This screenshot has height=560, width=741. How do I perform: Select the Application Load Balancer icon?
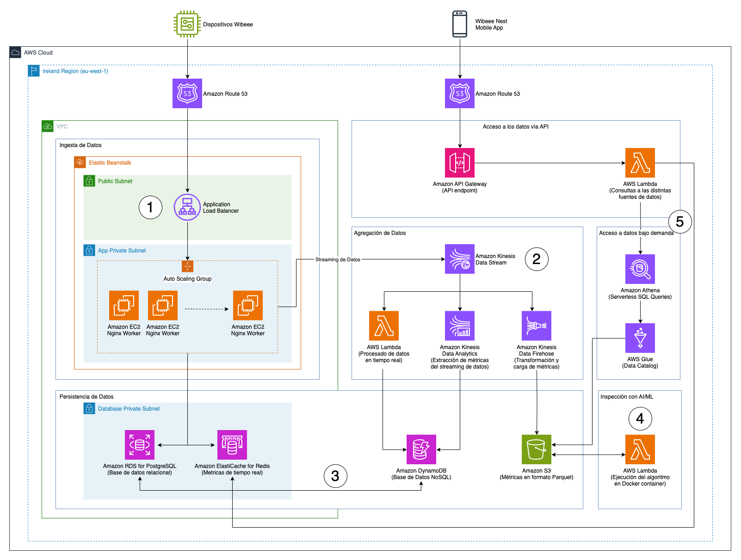pyautogui.click(x=187, y=207)
